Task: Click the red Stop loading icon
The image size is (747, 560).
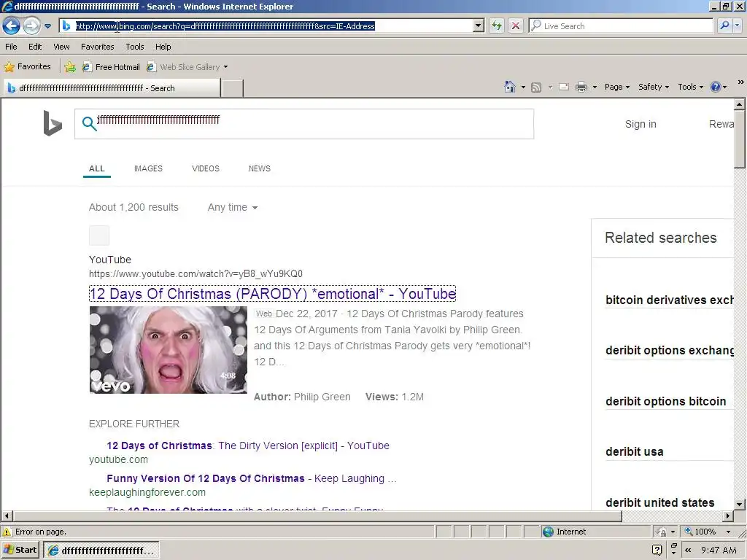Action: 516,26
